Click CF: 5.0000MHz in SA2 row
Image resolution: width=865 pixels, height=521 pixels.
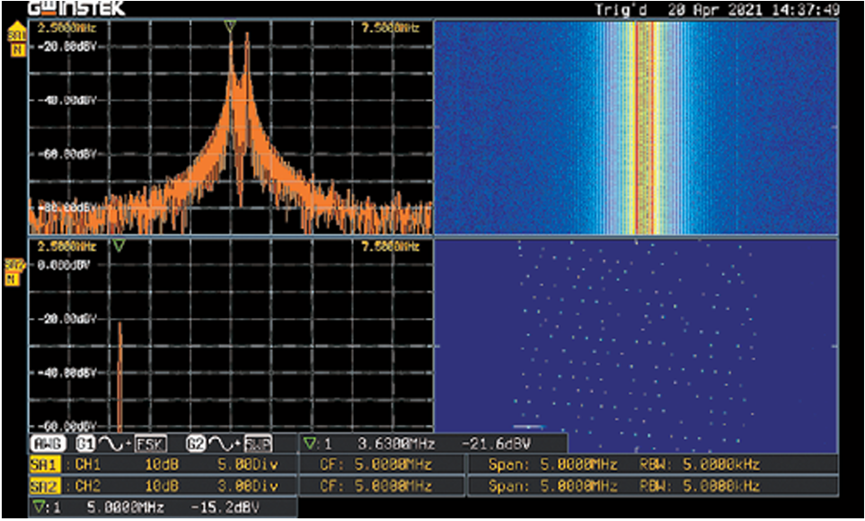(x=376, y=486)
